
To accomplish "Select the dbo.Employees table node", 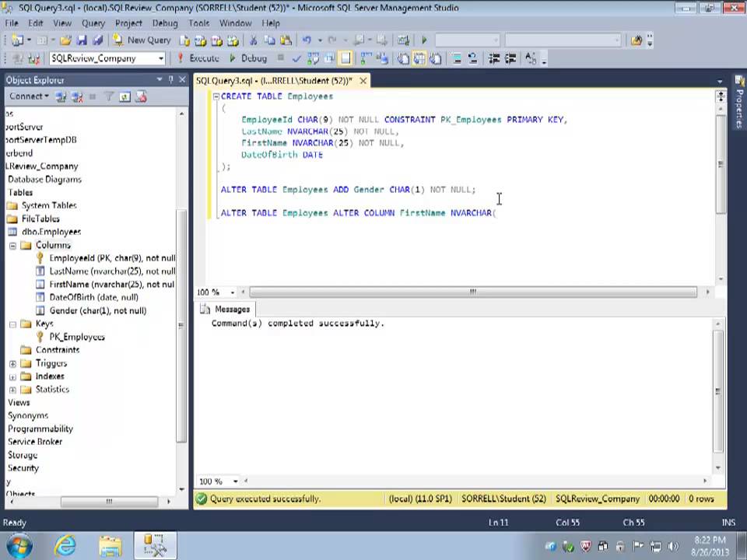I will tap(45, 232).
